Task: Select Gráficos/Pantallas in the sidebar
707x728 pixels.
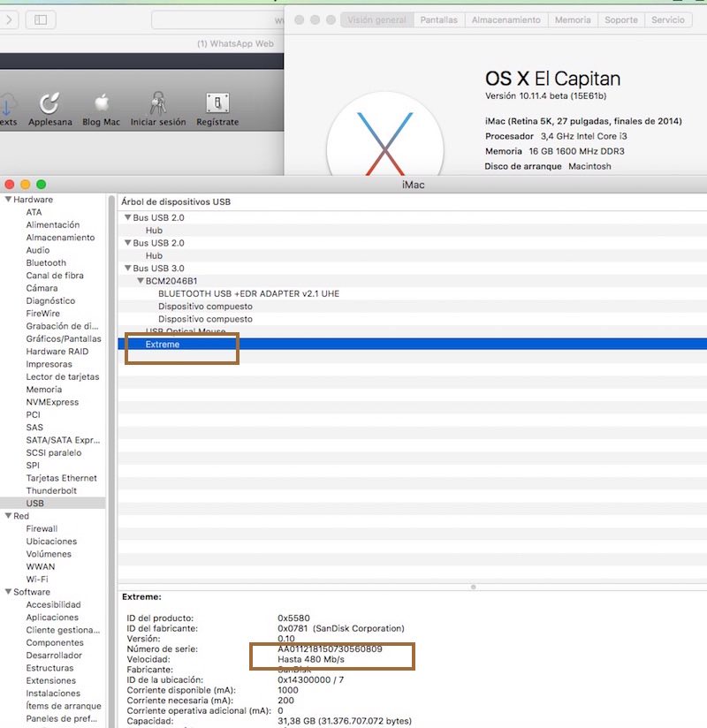Action: pyautogui.click(x=64, y=339)
